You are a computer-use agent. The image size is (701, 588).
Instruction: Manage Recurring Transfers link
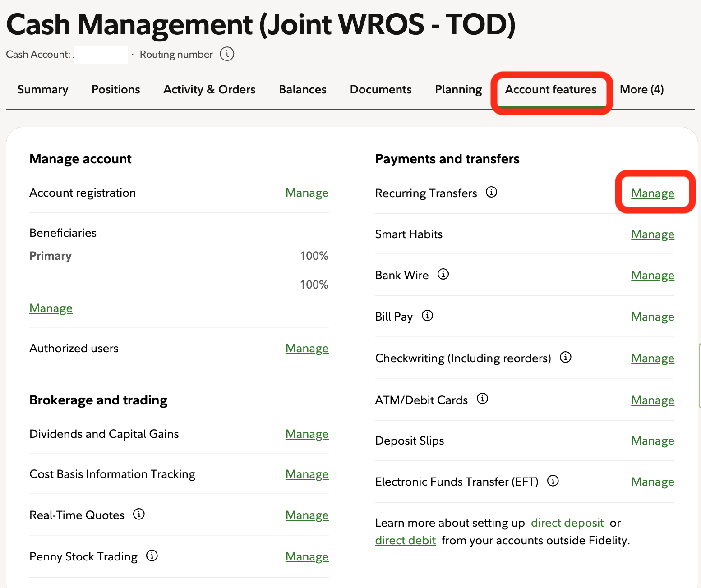click(x=652, y=193)
